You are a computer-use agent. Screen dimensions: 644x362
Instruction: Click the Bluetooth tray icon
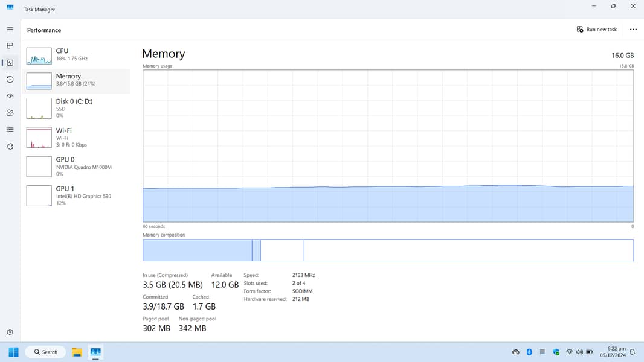(529, 352)
